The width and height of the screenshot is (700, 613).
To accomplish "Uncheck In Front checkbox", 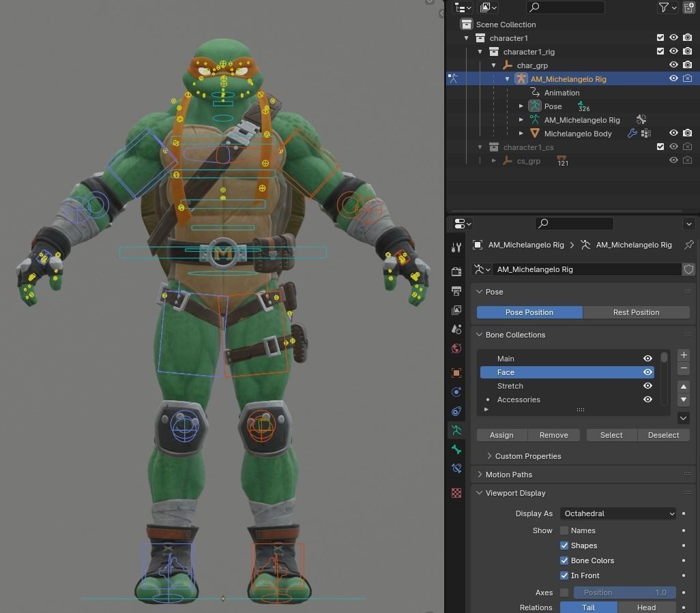I will (x=564, y=575).
